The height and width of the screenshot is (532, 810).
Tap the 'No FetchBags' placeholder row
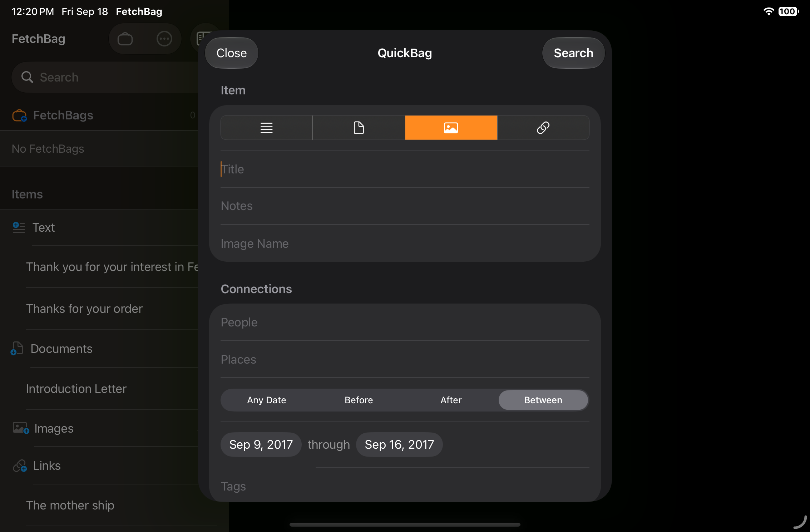coord(99,149)
